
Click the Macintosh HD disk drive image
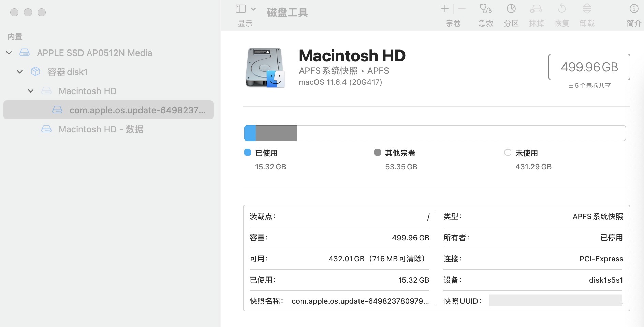pyautogui.click(x=265, y=68)
